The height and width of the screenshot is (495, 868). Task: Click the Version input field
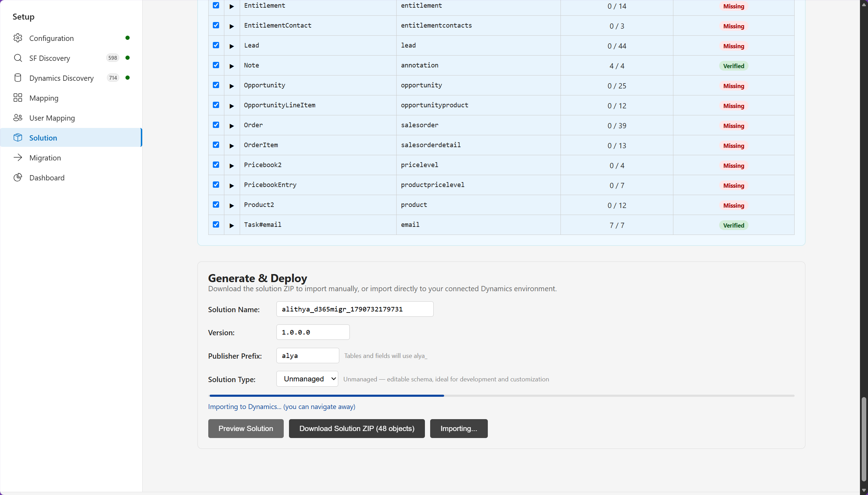tap(313, 332)
